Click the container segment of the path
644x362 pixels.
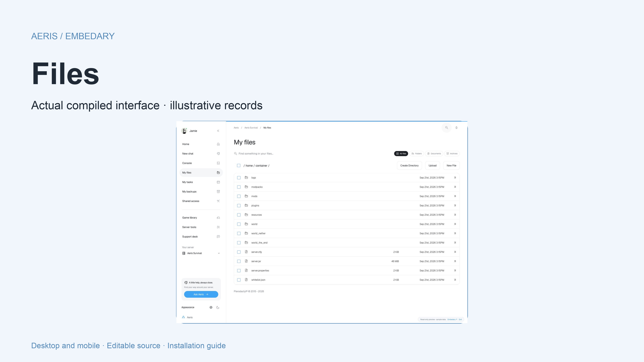pos(261,166)
